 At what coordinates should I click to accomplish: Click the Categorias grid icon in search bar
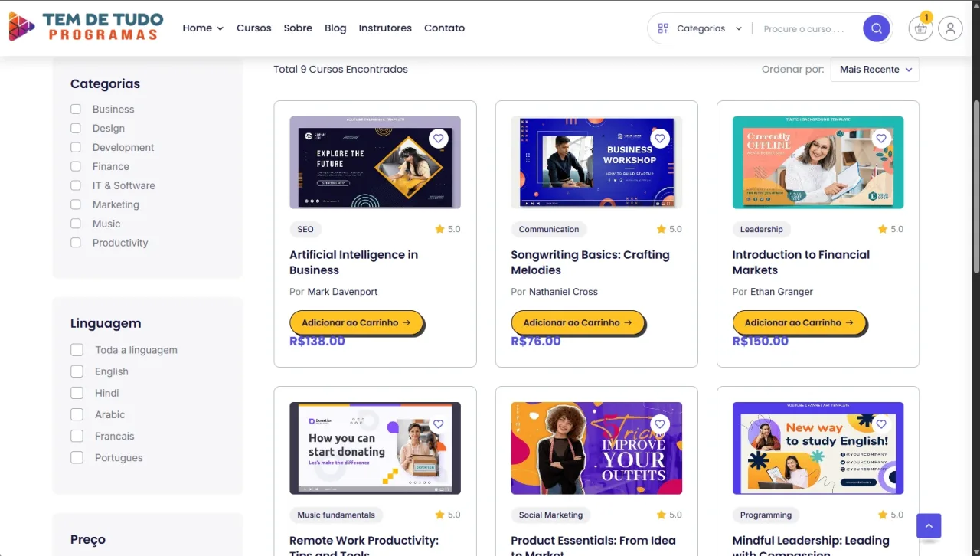[x=663, y=28]
